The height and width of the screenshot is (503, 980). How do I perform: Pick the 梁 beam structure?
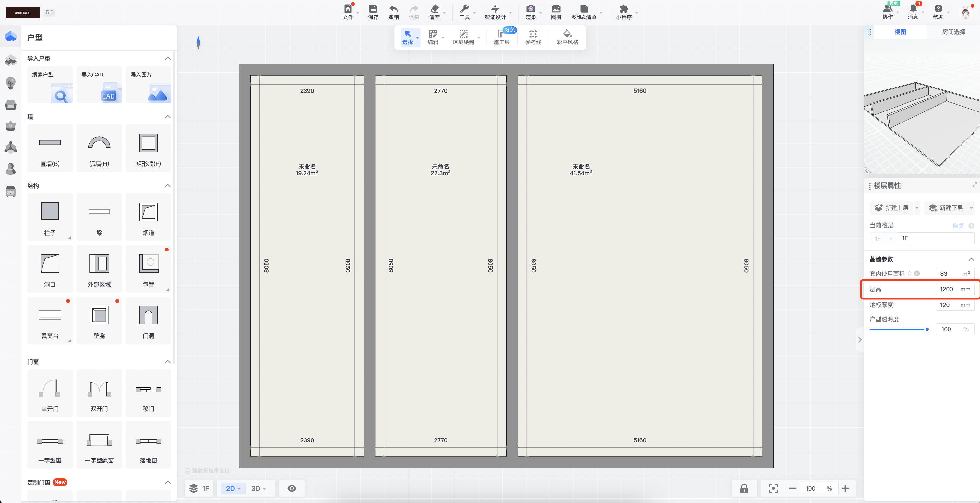coord(99,217)
